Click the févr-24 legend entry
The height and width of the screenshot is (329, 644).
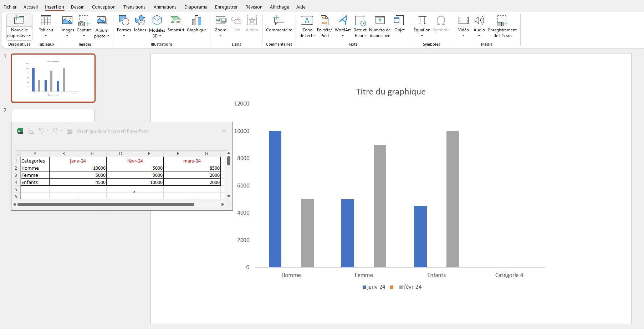(412, 287)
